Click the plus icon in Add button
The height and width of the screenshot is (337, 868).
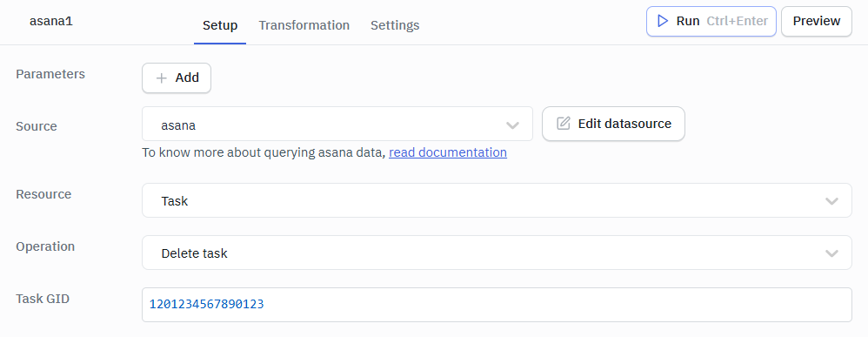coord(161,78)
